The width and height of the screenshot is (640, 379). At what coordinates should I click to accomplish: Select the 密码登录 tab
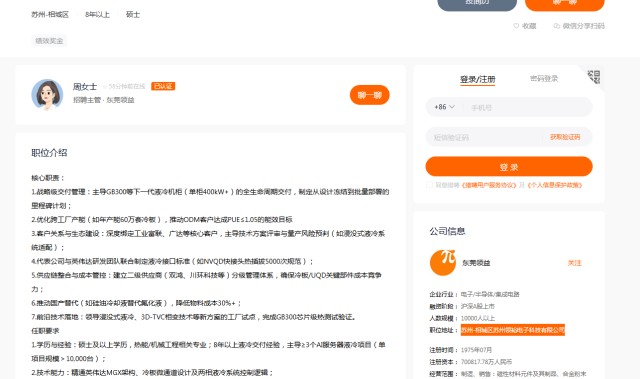544,78
